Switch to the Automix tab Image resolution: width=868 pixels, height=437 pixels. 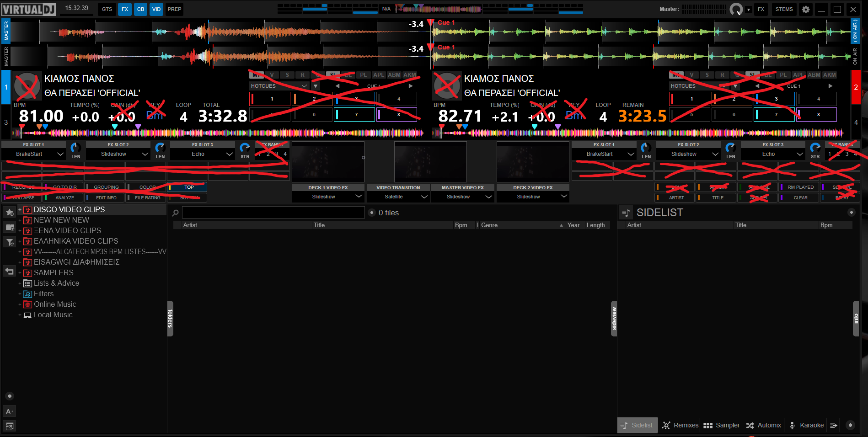click(763, 425)
